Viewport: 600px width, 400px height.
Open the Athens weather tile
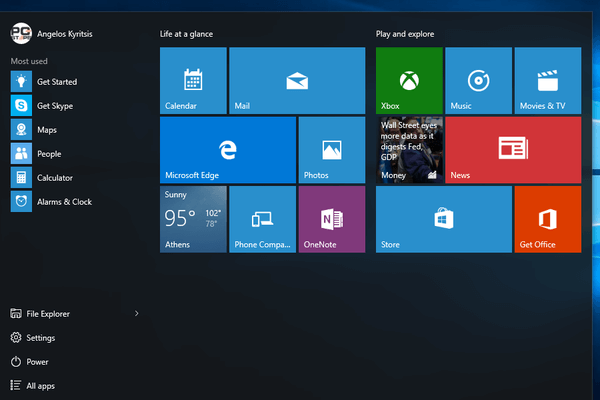point(193,219)
